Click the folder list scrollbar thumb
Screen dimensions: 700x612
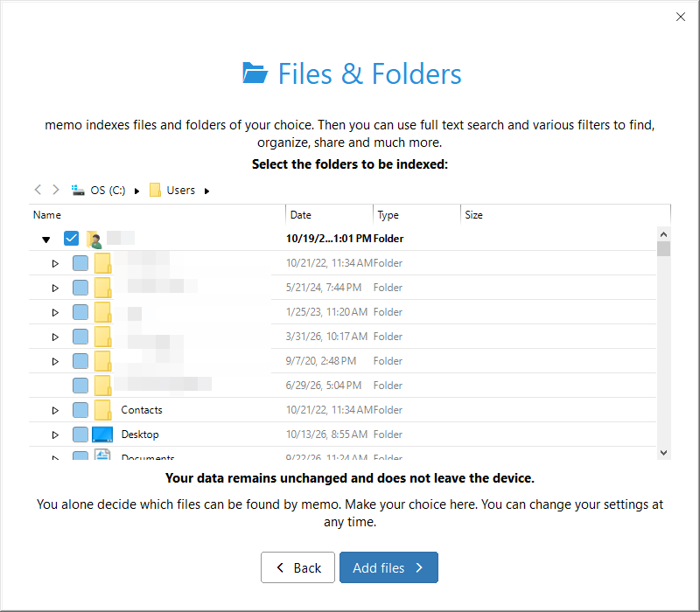point(663,248)
